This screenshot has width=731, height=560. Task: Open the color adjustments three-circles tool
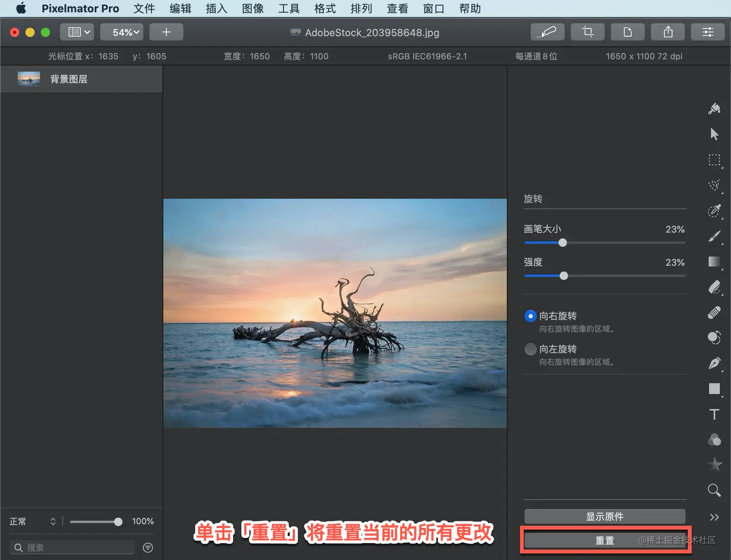tap(714, 440)
